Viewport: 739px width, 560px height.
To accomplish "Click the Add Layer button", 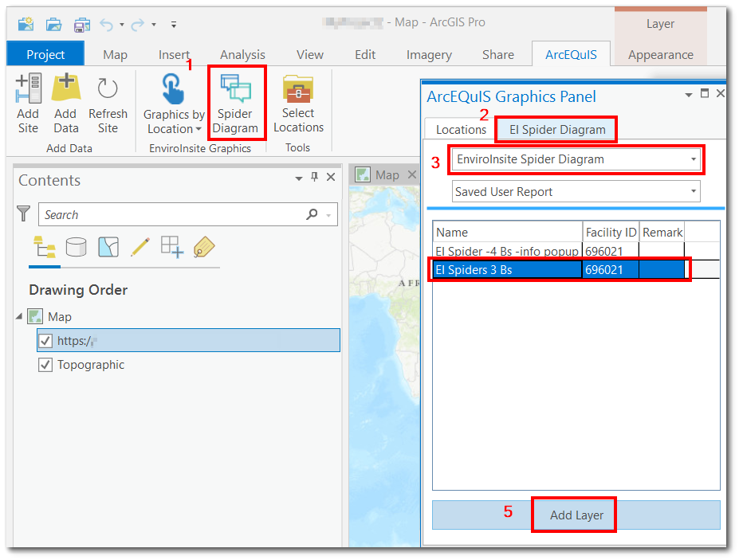I will coord(576,515).
